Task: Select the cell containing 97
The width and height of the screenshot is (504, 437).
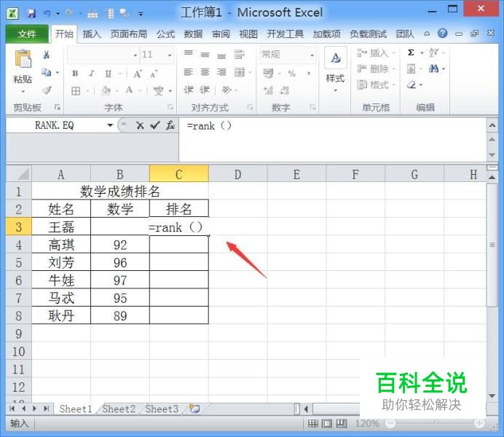Action: [120, 280]
